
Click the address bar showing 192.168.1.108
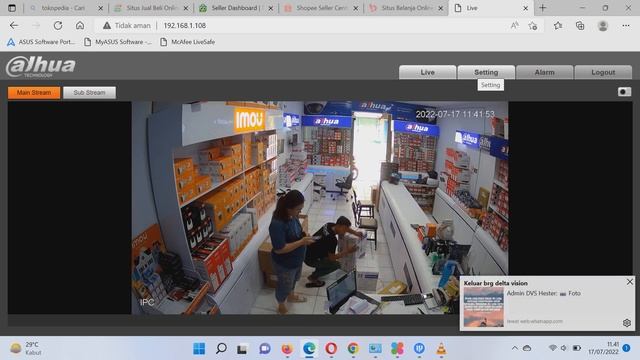[184, 25]
